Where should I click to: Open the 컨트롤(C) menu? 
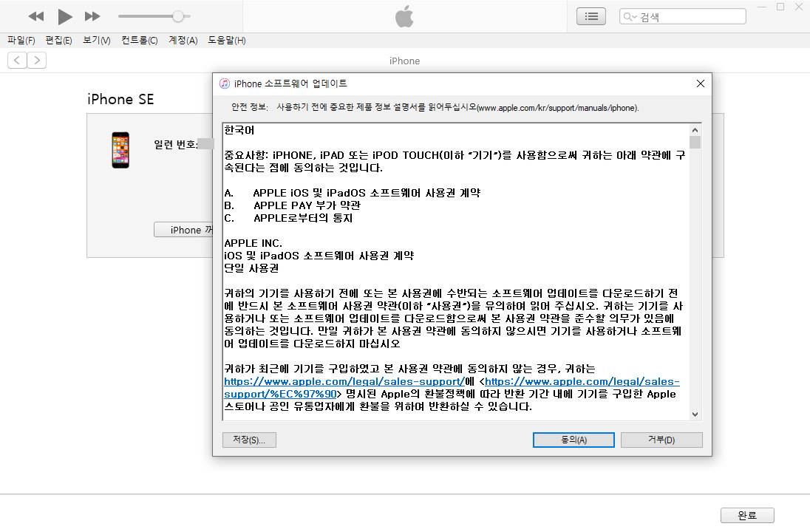140,41
